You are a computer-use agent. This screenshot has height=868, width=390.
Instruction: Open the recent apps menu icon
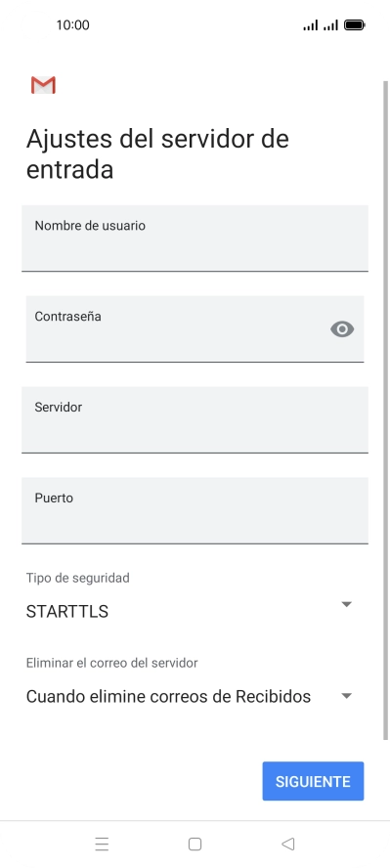click(102, 844)
